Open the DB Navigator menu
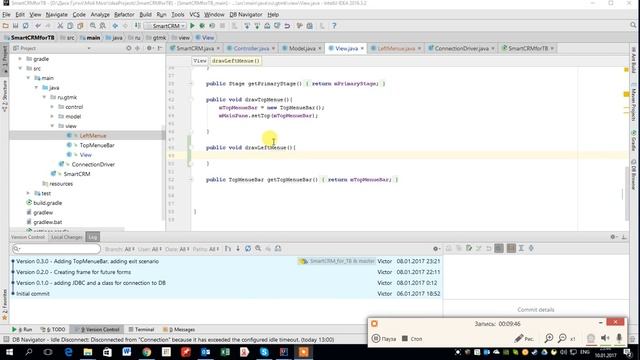640x360 pixels. coord(245,14)
